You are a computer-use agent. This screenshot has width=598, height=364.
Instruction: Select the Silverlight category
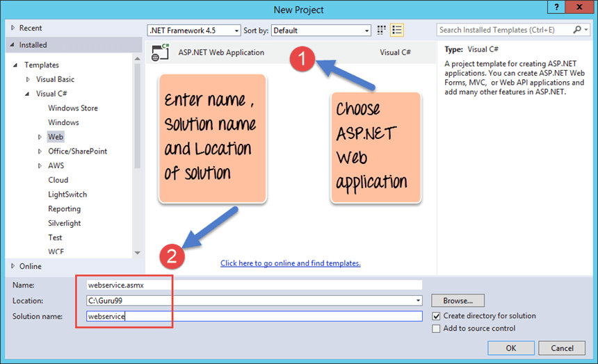click(64, 223)
